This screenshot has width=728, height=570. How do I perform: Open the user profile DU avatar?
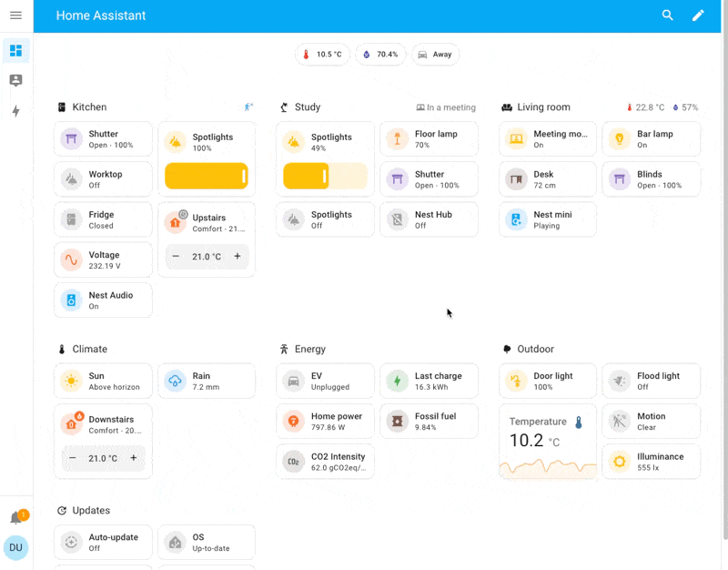coord(15,548)
